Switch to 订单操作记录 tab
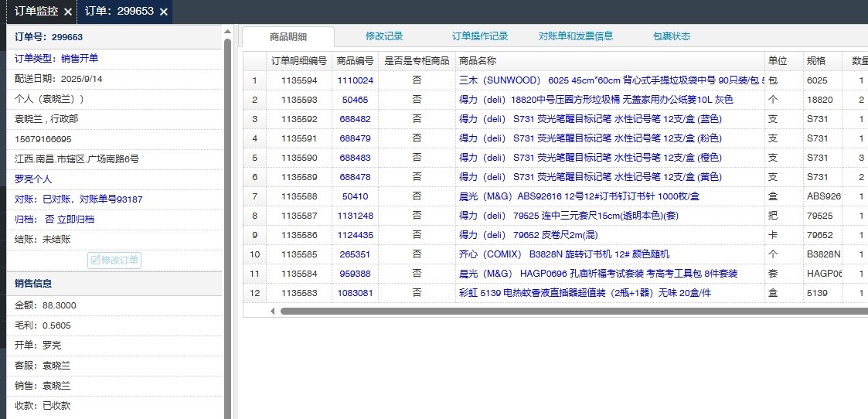 [x=480, y=36]
